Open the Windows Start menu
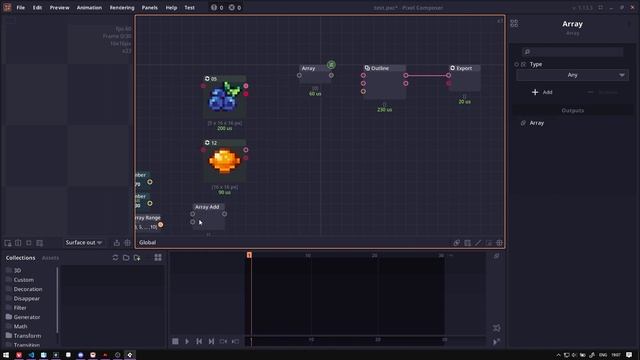640x360 pixels. [x=6, y=355]
